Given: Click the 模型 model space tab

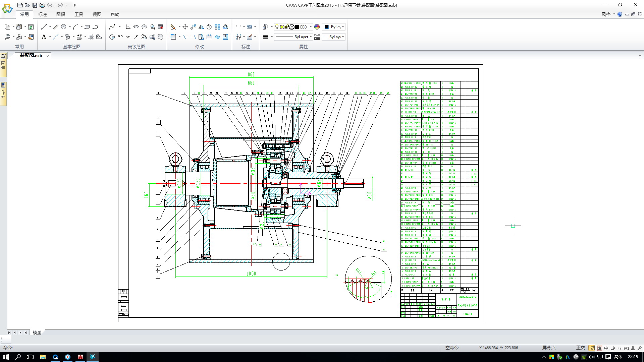Looking at the screenshot, I should (37, 333).
